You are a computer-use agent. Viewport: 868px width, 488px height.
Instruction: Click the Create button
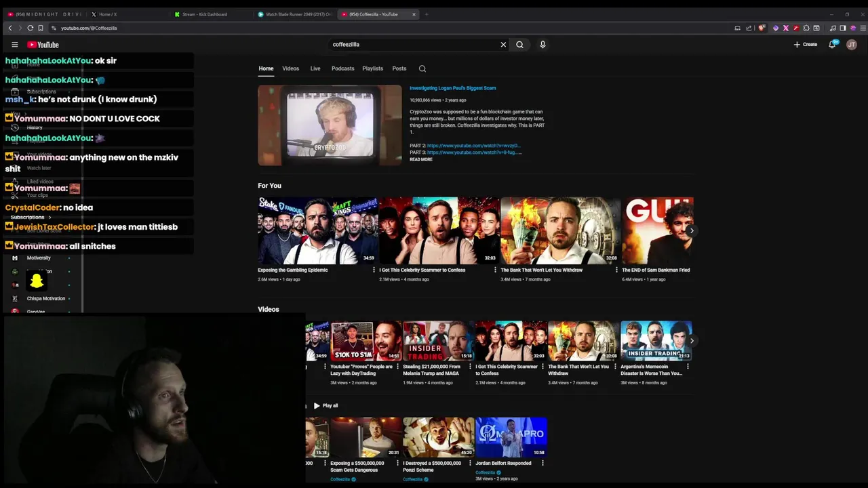tap(806, 45)
